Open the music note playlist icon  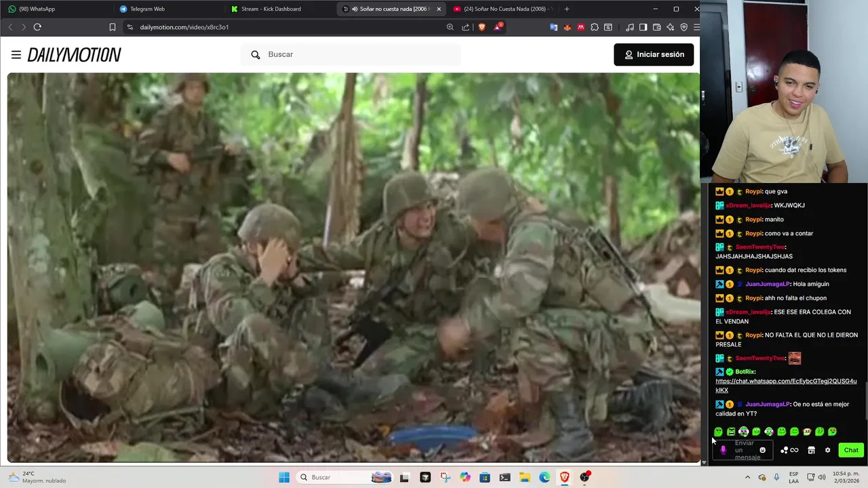point(630,27)
